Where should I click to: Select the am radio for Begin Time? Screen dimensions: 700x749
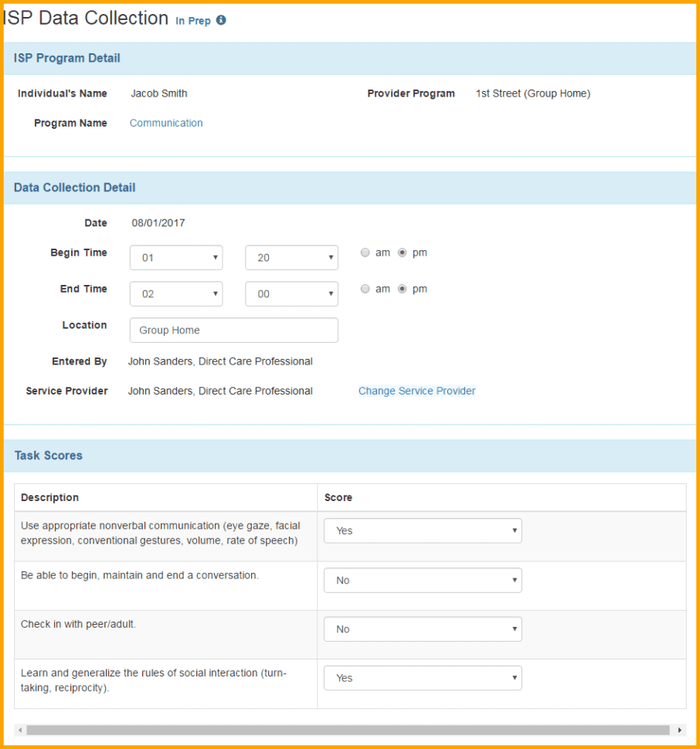point(365,252)
